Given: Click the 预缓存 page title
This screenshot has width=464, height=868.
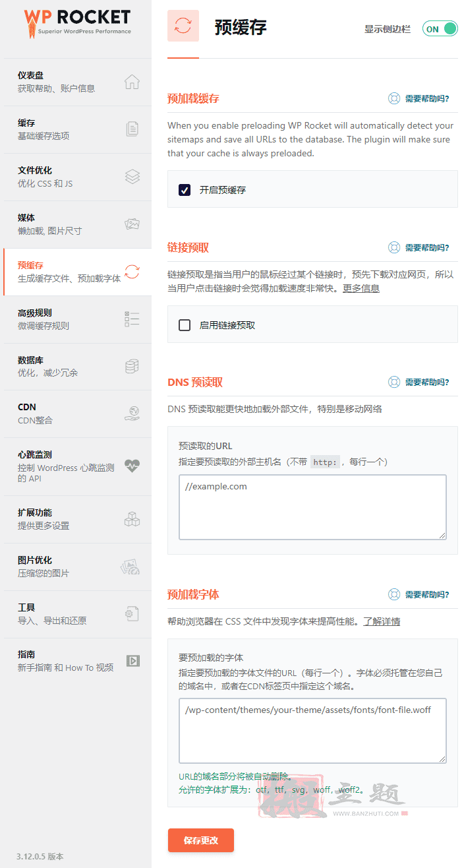Looking at the screenshot, I should tap(241, 27).
